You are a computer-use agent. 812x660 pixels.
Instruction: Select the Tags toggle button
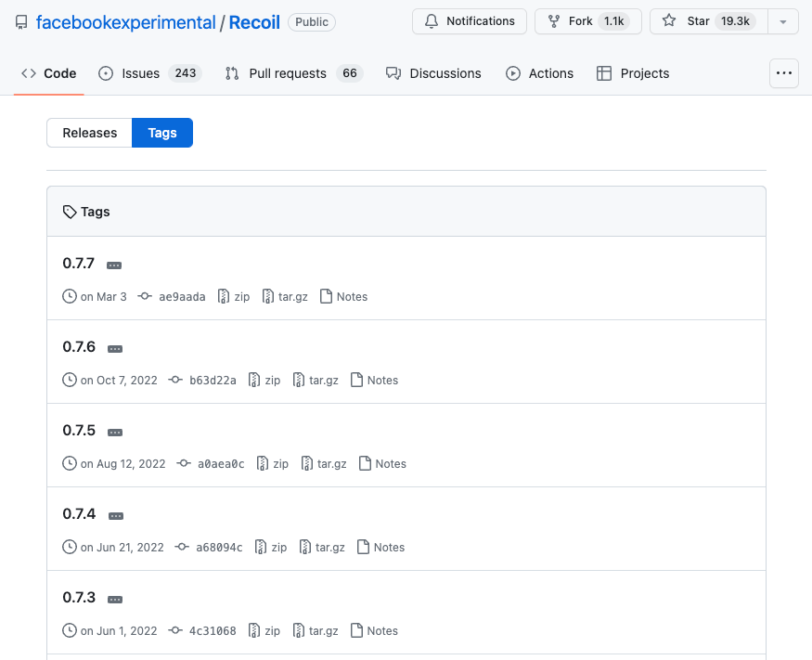(x=162, y=133)
